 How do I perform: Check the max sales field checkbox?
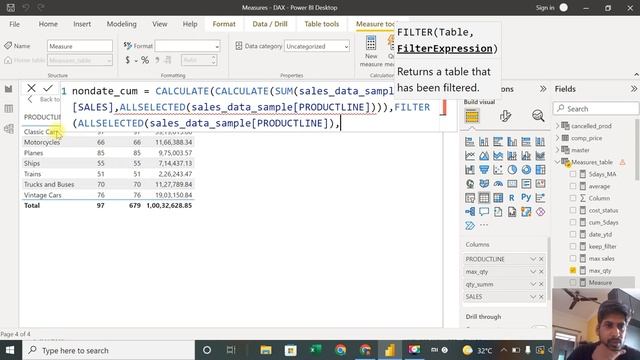pos(573,258)
